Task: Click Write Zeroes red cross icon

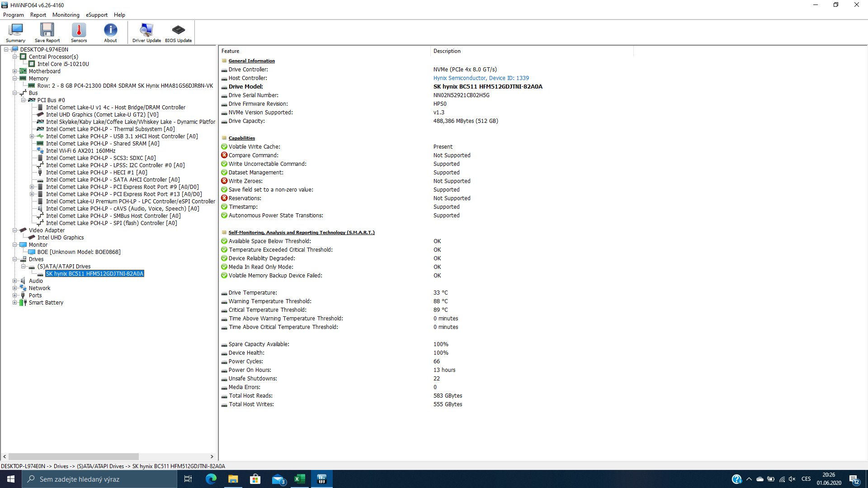Action: [224, 181]
